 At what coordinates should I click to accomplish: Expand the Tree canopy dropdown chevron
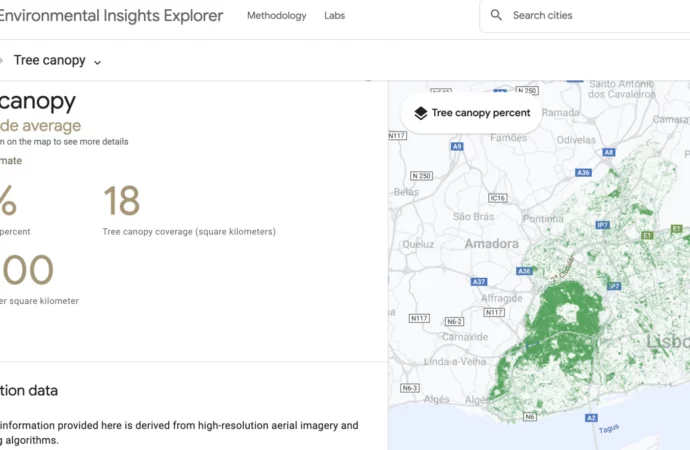[98, 62]
